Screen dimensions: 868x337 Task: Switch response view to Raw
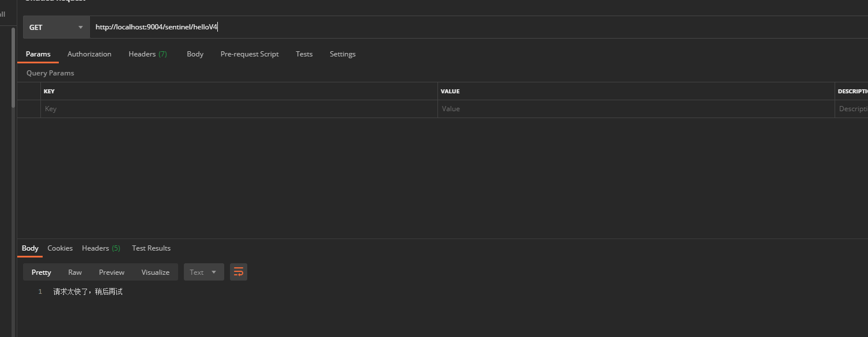pyautogui.click(x=75, y=272)
